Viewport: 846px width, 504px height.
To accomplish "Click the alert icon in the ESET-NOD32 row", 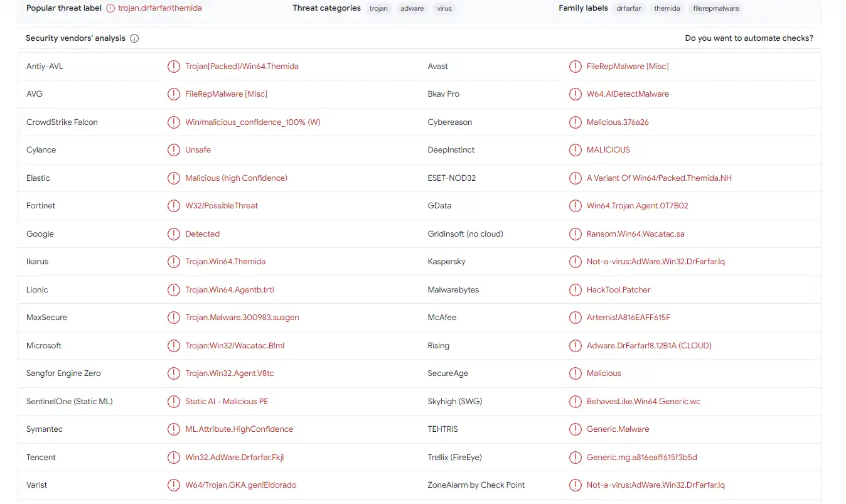I will 575,178.
